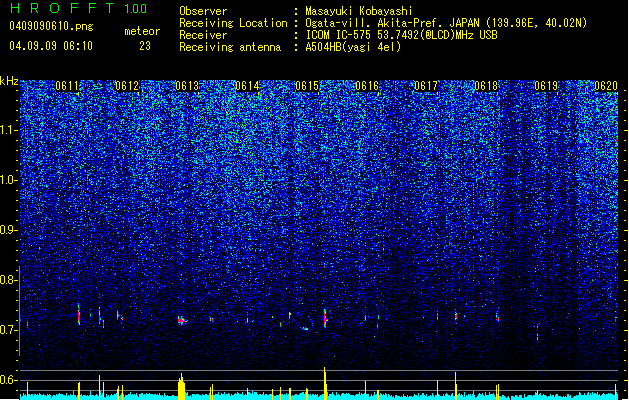Click the 1.1 kHz axis label

point(9,130)
